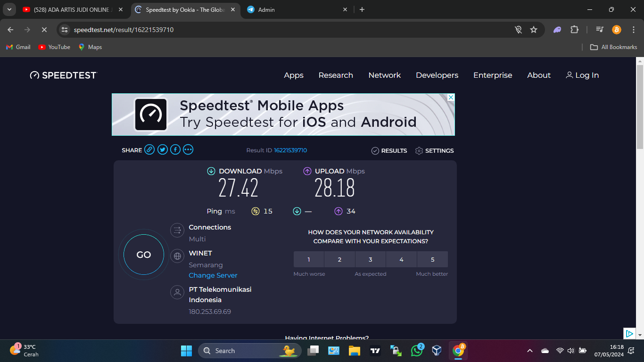
Task: Open WhatsApp from taskbar
Action: [417, 351]
